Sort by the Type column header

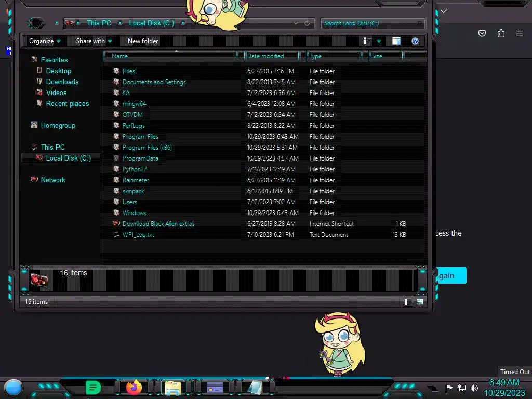334,56
